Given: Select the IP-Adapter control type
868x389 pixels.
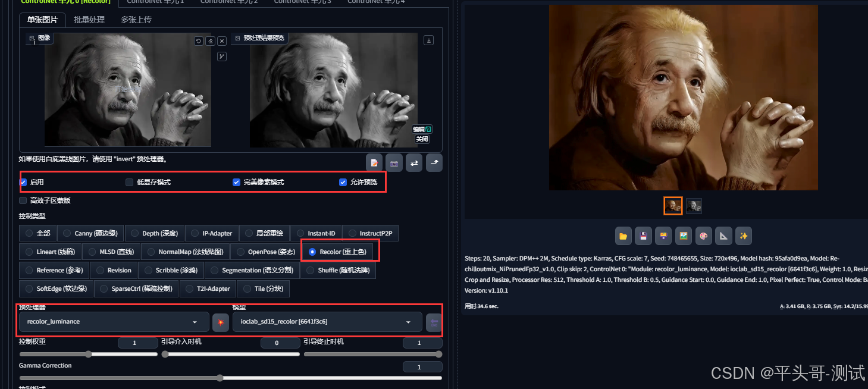Looking at the screenshot, I should tap(211, 234).
